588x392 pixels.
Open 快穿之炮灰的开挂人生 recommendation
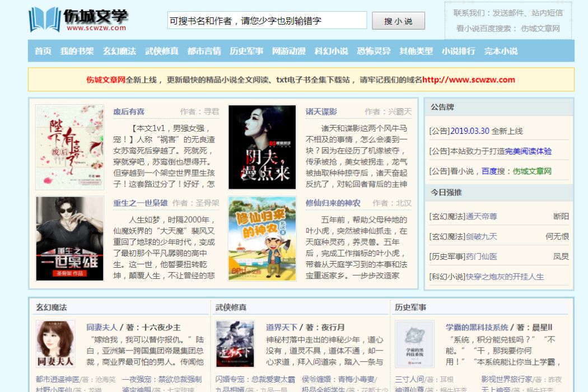click(x=505, y=277)
